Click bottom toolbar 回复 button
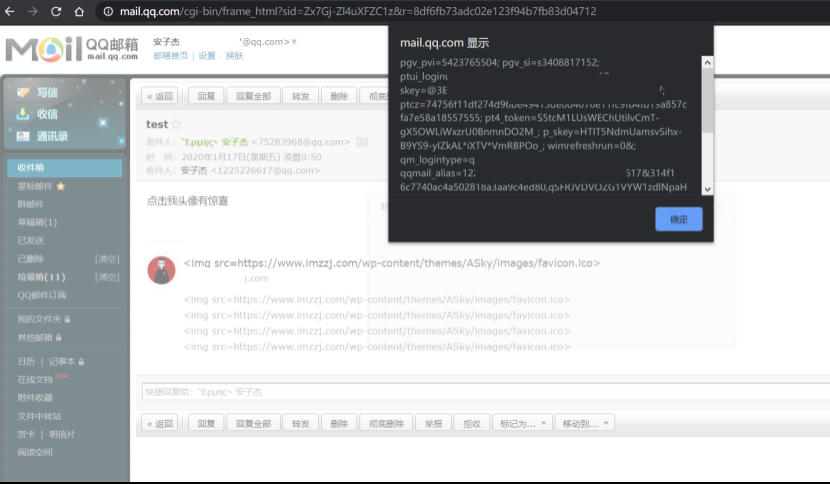Image resolution: width=830 pixels, height=484 pixels. point(206,424)
